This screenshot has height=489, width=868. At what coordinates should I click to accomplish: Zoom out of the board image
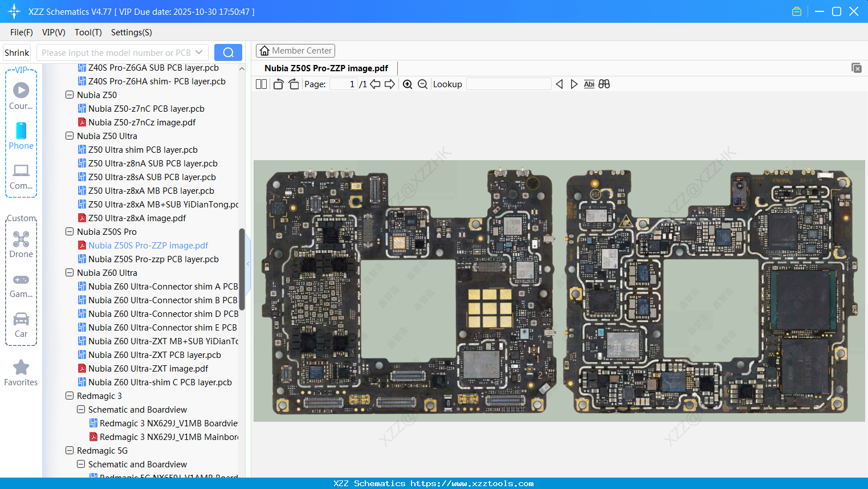422,84
